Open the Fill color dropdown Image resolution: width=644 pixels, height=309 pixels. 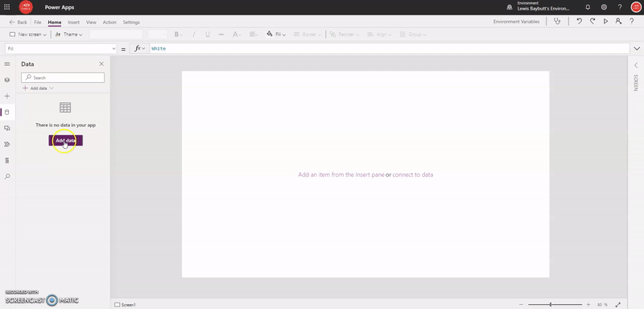coord(276,35)
